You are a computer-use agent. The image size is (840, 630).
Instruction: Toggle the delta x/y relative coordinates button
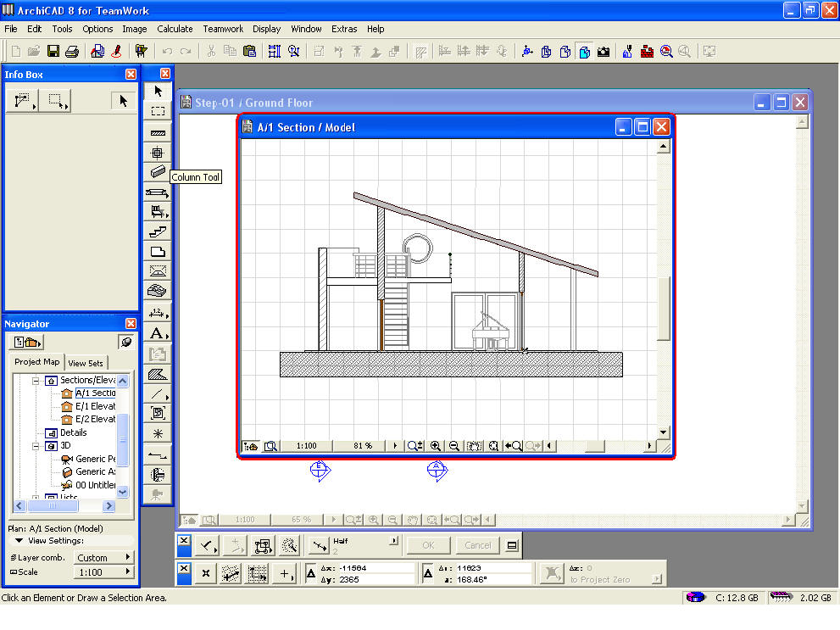pos(311,574)
